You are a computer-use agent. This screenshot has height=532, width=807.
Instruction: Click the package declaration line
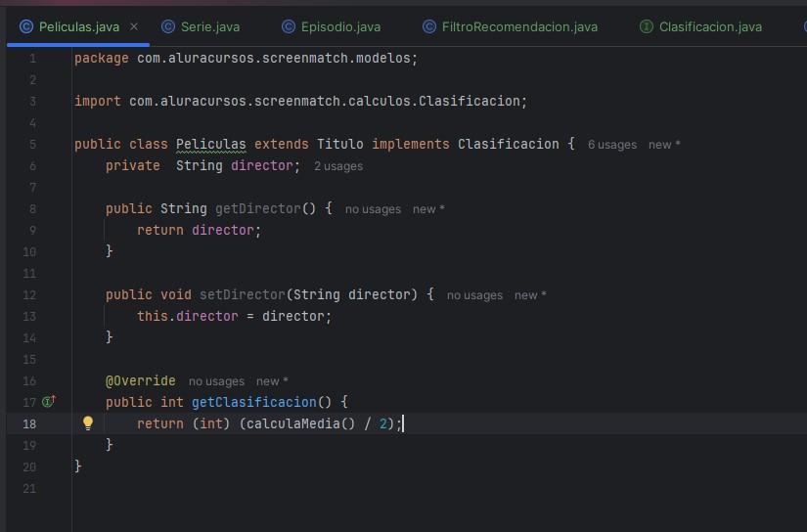pyautogui.click(x=246, y=58)
